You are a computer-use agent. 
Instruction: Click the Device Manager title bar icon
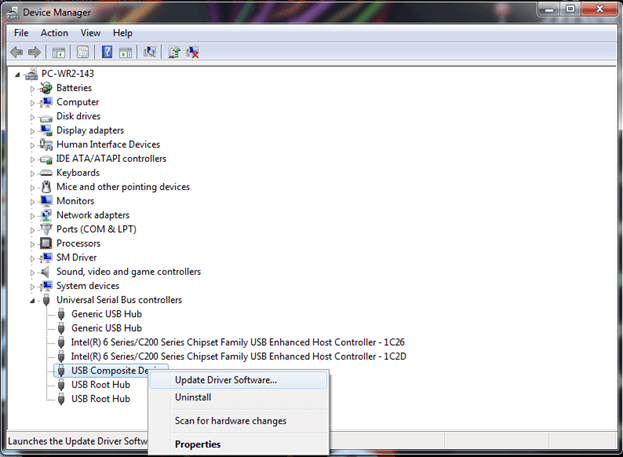pos(12,13)
